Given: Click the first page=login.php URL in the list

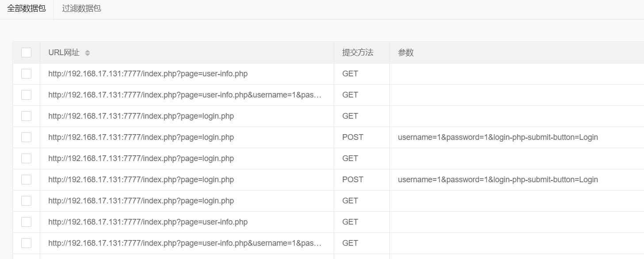Looking at the screenshot, I should click(141, 116).
